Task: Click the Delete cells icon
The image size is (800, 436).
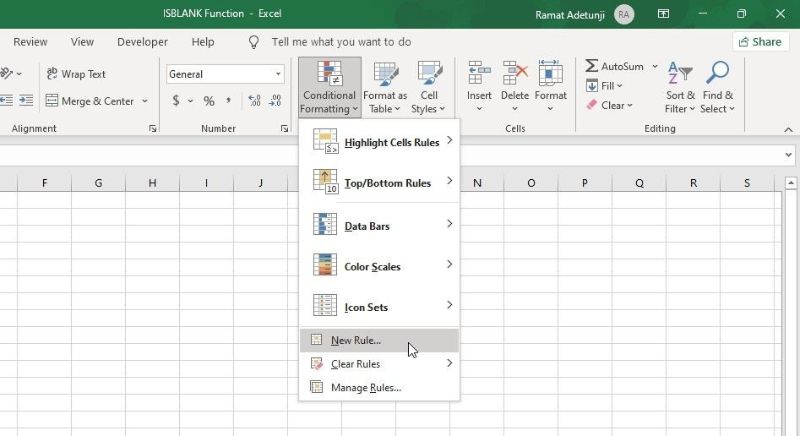Action: pyautogui.click(x=515, y=75)
